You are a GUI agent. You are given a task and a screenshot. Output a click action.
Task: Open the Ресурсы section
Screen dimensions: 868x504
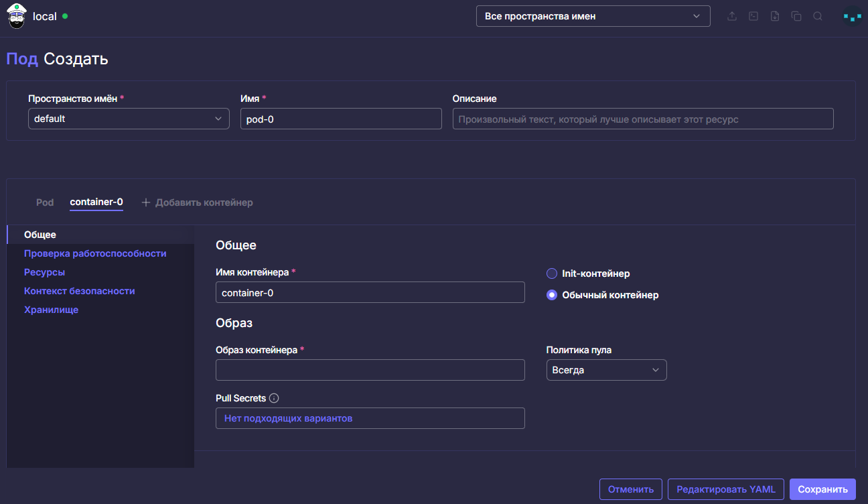(x=44, y=272)
